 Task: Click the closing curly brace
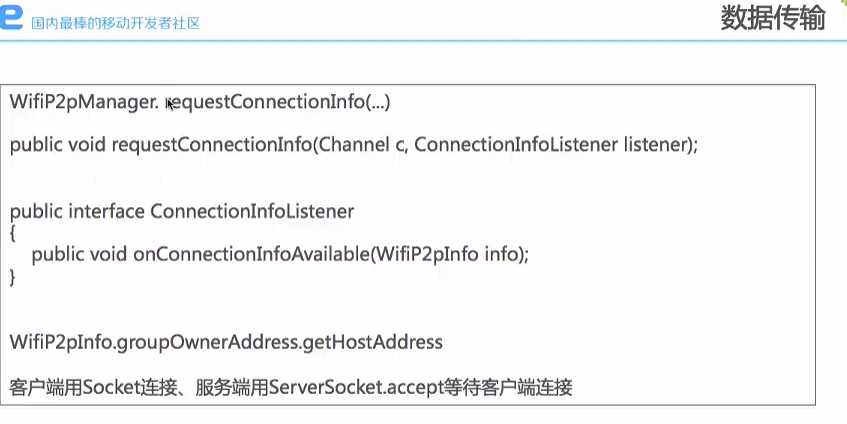pyautogui.click(x=13, y=277)
